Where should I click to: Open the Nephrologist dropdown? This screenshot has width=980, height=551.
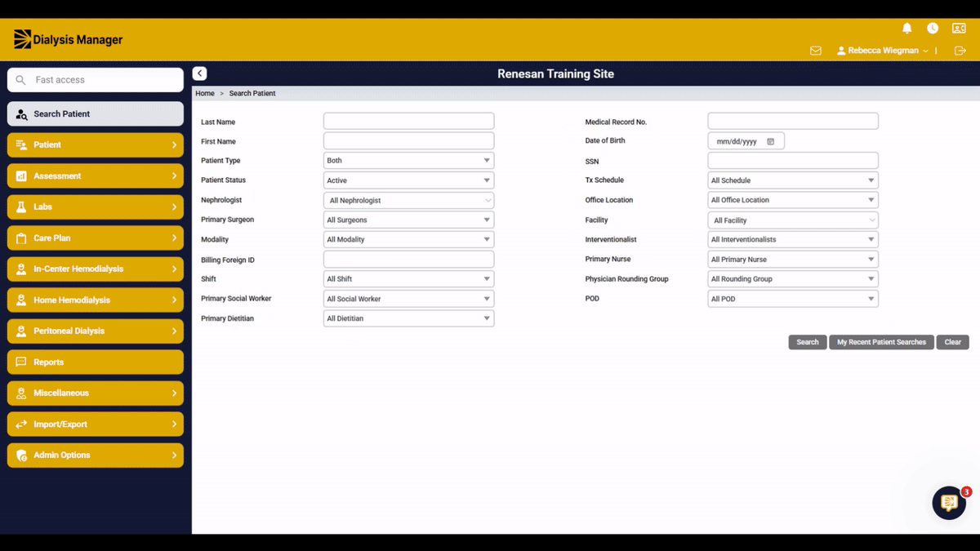(408, 200)
